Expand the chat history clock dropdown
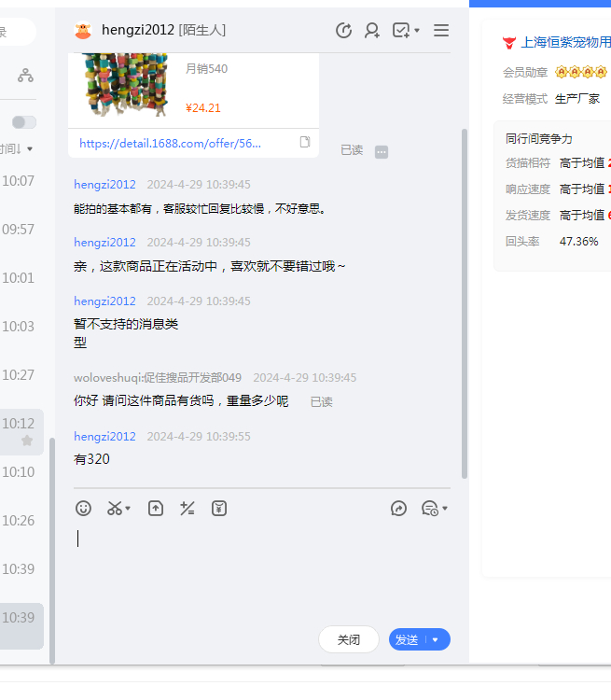This screenshot has height=700, width=611. coord(435,509)
